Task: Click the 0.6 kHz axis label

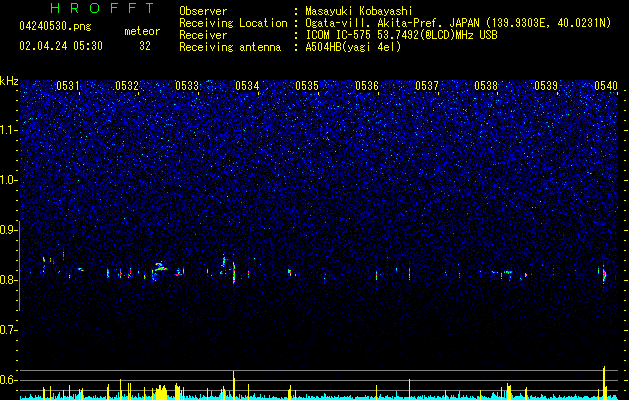Action: click(8, 380)
